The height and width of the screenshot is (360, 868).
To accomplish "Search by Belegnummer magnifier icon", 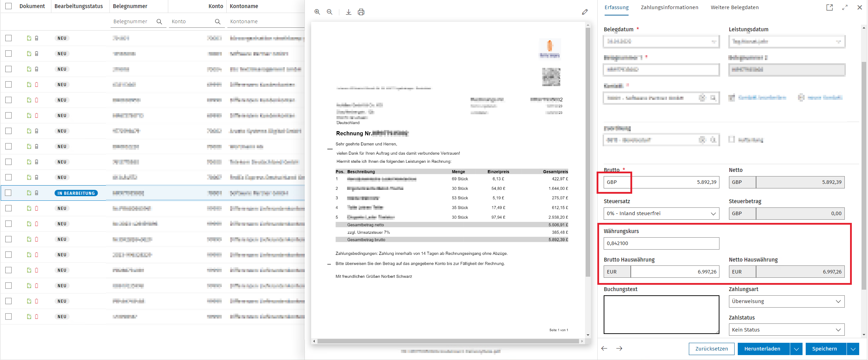I will (159, 21).
